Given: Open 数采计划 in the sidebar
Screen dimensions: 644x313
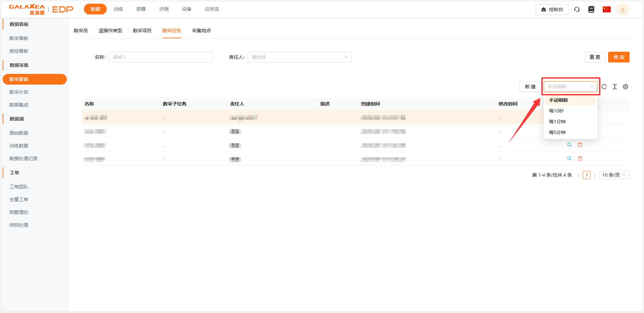Looking at the screenshot, I should click(x=19, y=92).
